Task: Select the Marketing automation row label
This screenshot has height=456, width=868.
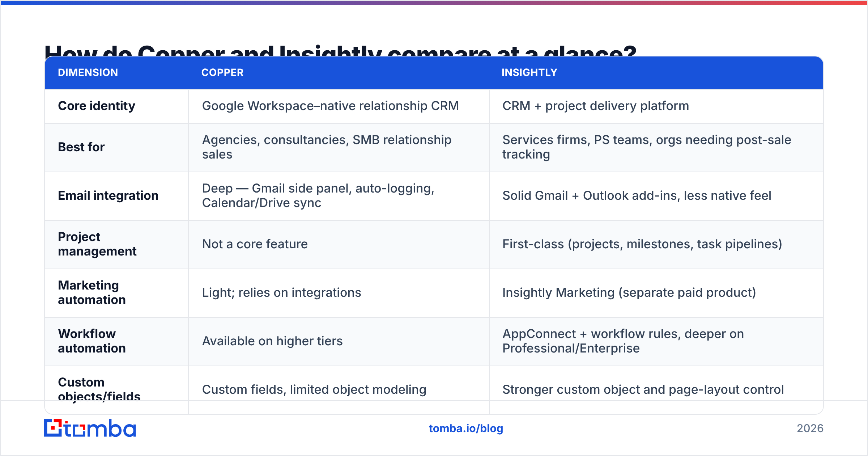Action: point(92,292)
